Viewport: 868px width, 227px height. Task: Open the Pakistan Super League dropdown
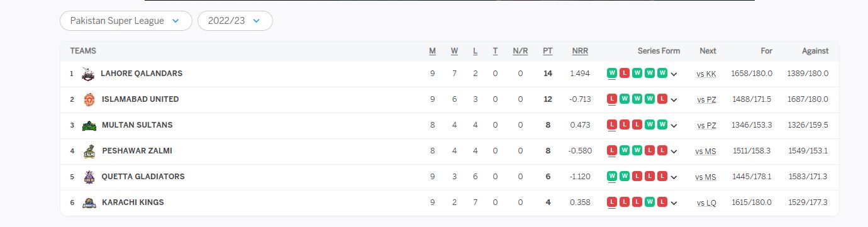[x=126, y=21]
